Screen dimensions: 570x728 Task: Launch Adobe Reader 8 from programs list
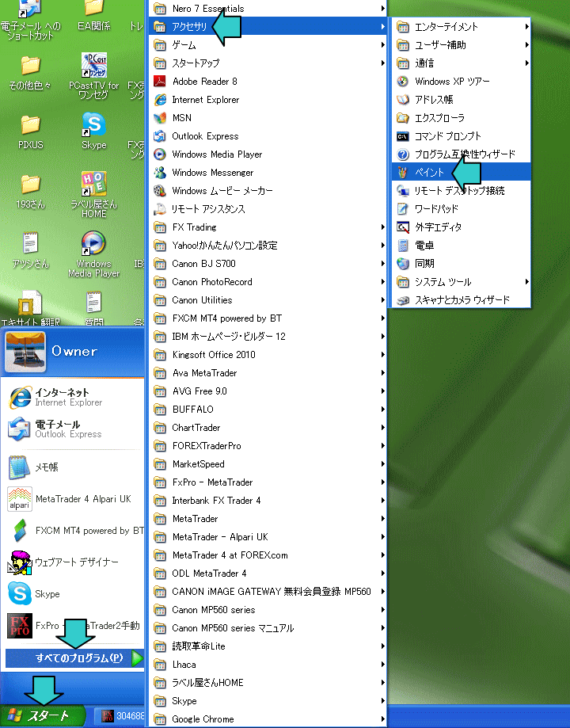point(268,82)
